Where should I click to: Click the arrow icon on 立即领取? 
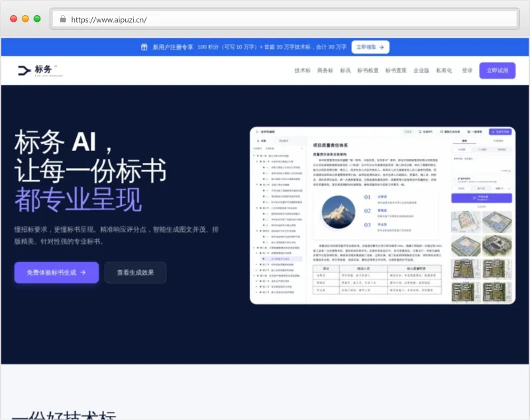(382, 47)
